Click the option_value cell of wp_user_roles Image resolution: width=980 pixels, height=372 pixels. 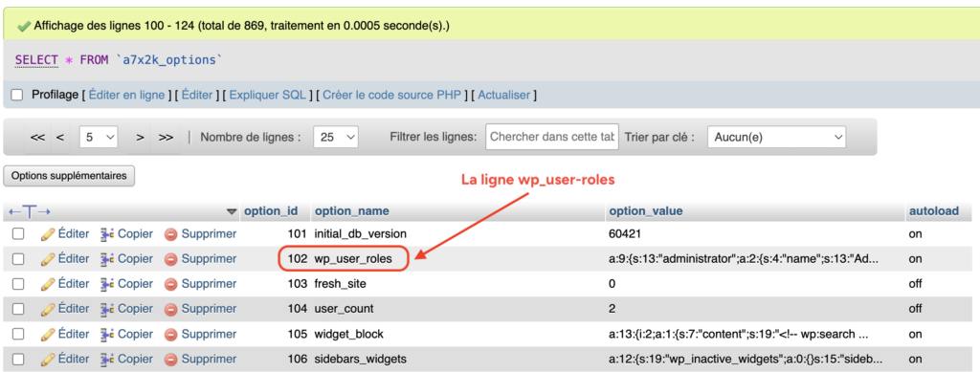[x=743, y=259]
